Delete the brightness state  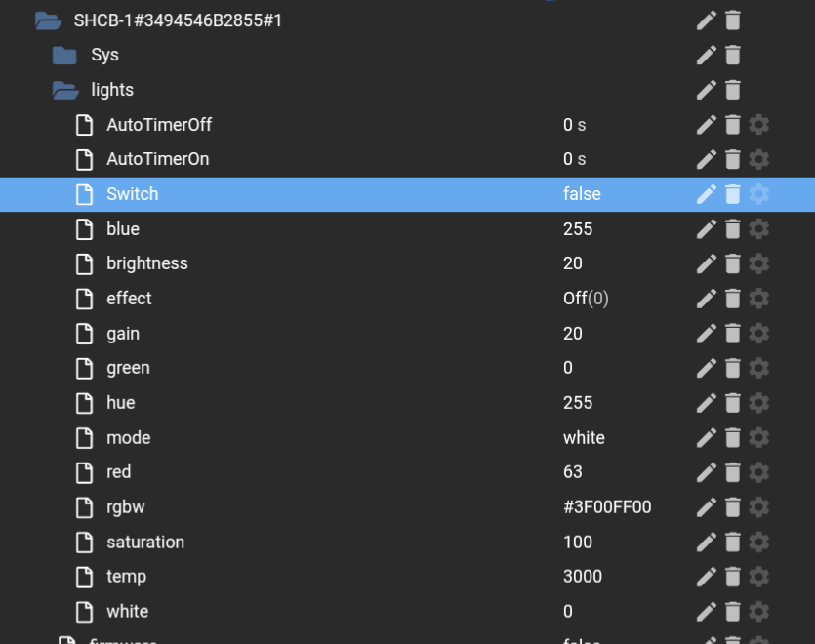tap(733, 263)
